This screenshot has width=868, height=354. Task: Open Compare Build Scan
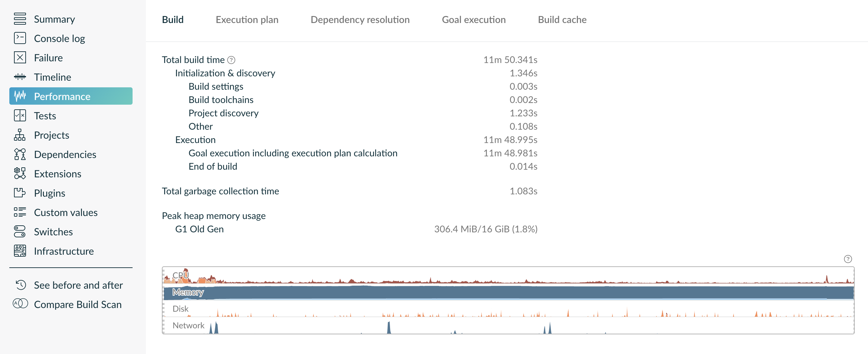78,304
